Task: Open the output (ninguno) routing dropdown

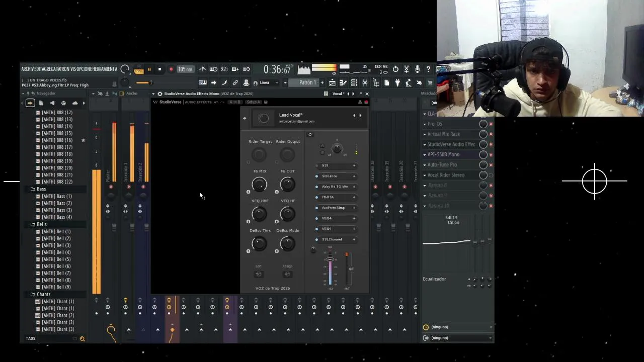Action: point(458,338)
